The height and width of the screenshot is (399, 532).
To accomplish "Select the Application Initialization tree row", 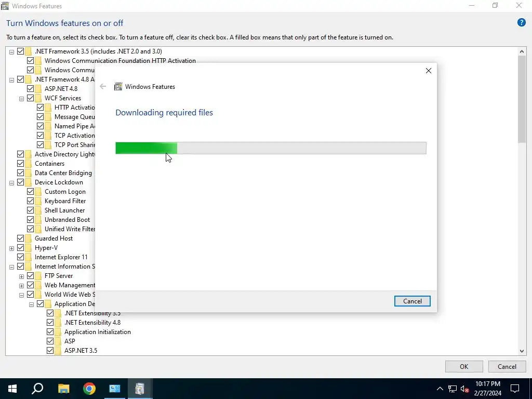I will point(97,332).
